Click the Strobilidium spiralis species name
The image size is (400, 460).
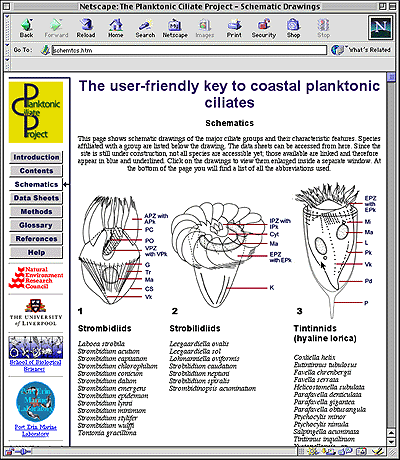point(199,381)
